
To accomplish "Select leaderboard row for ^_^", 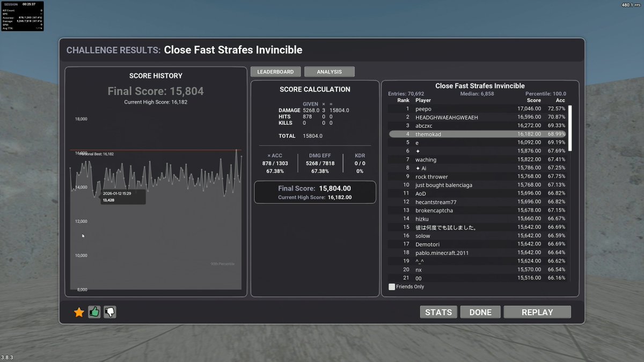I will point(477,261).
